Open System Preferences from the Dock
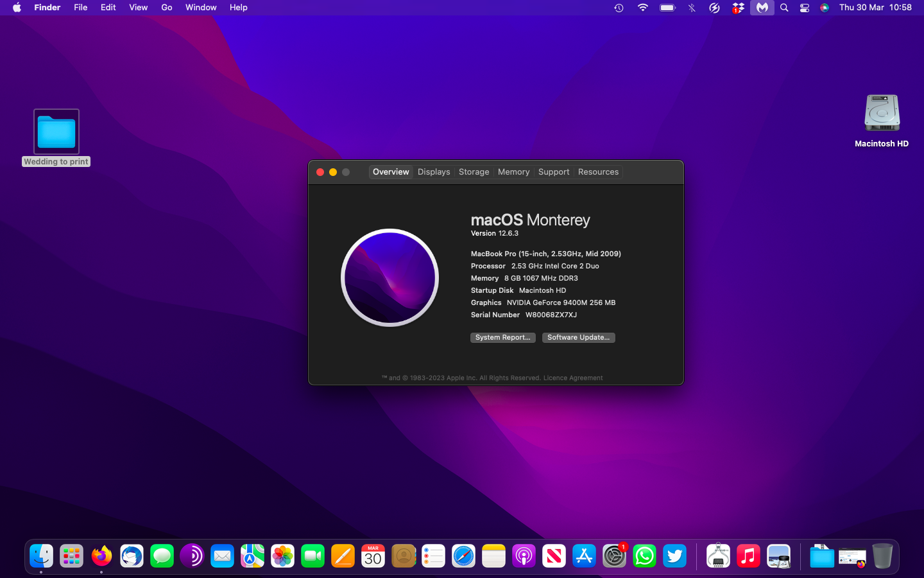The height and width of the screenshot is (578, 924). (x=614, y=556)
